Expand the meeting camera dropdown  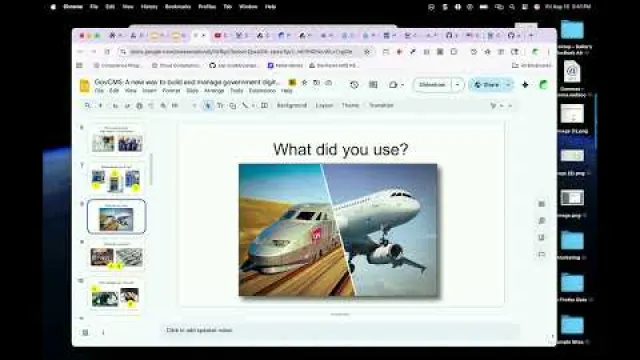(x=402, y=85)
